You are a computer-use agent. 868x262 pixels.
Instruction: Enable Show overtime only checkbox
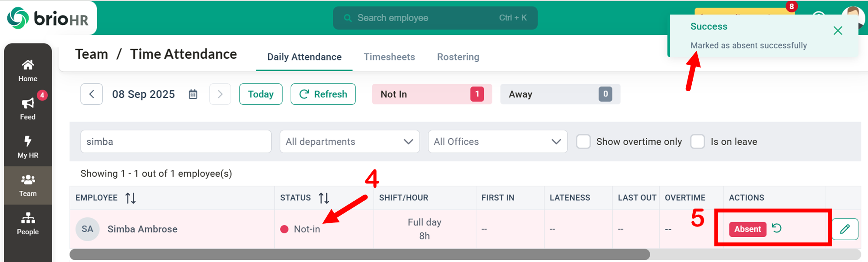[x=583, y=142]
